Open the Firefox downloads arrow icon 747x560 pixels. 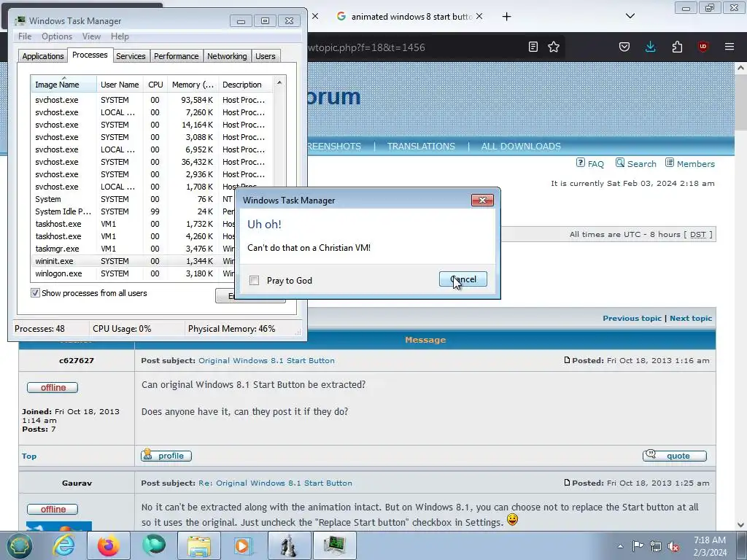[x=650, y=47]
